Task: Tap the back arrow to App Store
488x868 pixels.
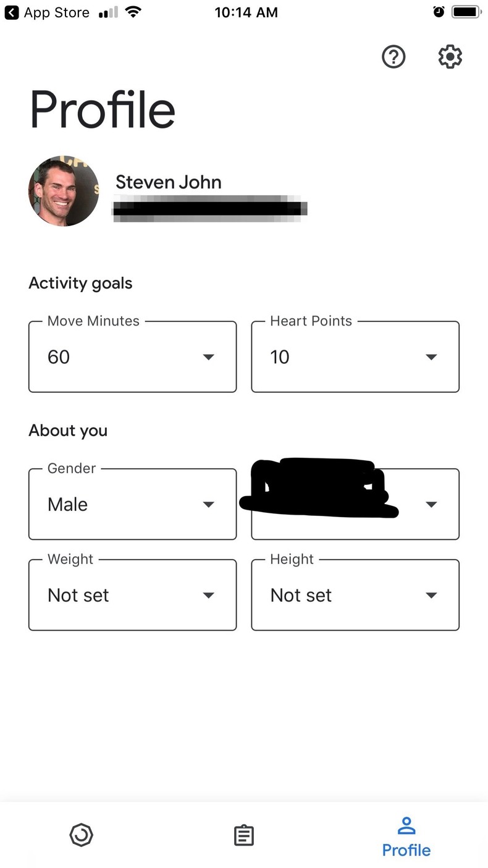Action: 12,12
